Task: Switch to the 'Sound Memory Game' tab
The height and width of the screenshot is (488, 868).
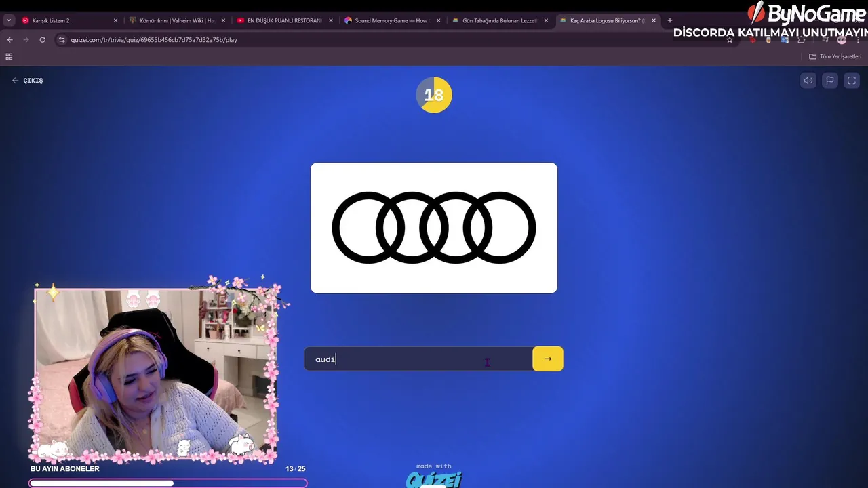Action: point(391,20)
